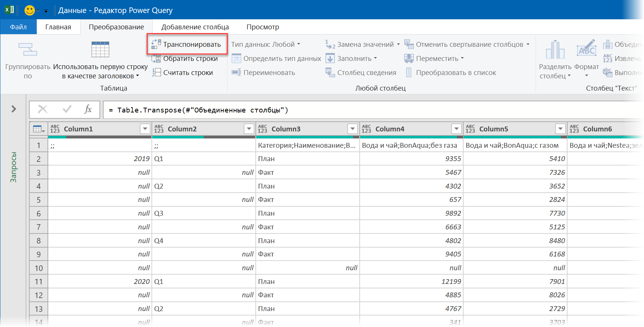Click Q3 cell in Column2

pyautogui.click(x=204, y=213)
